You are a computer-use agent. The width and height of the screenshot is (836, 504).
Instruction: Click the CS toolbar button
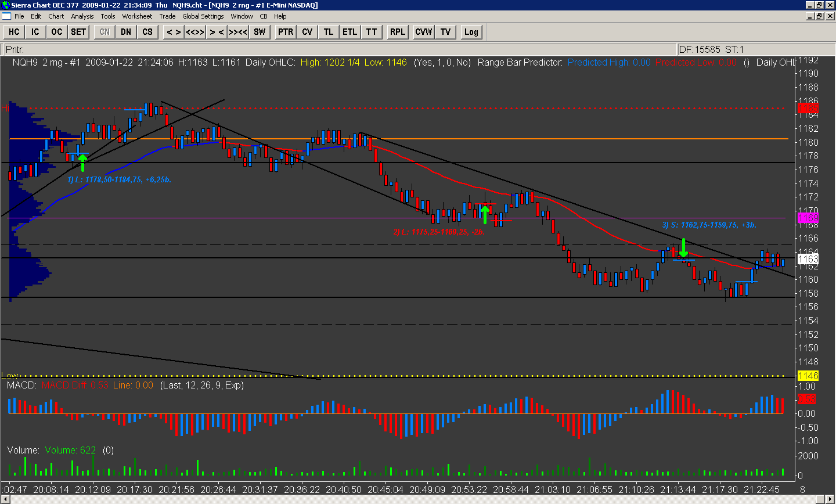coord(147,32)
